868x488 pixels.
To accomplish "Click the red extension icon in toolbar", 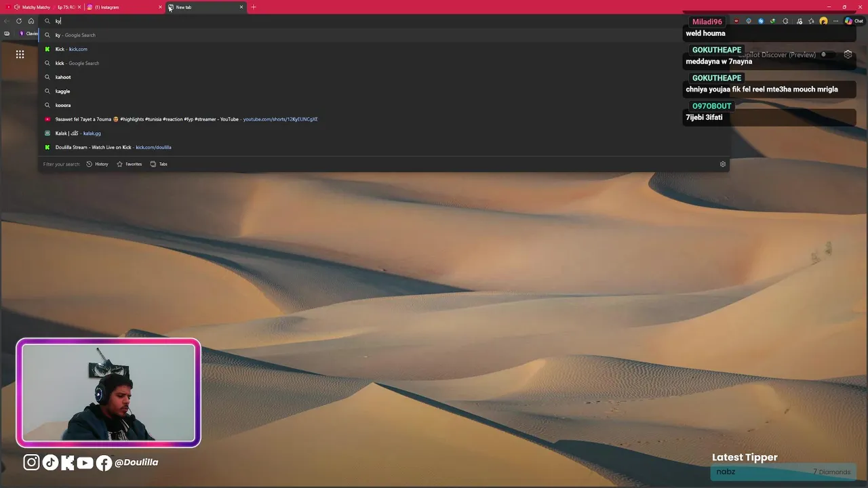I will click(736, 21).
